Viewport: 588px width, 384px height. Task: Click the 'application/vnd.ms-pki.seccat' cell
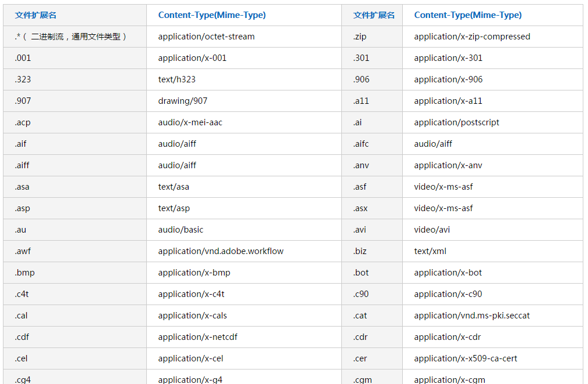pyautogui.click(x=493, y=316)
